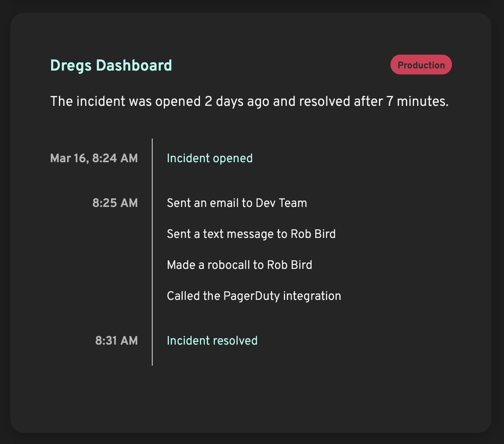Image resolution: width=504 pixels, height=444 pixels.
Task: Click the Production environment badge
Action: [421, 65]
